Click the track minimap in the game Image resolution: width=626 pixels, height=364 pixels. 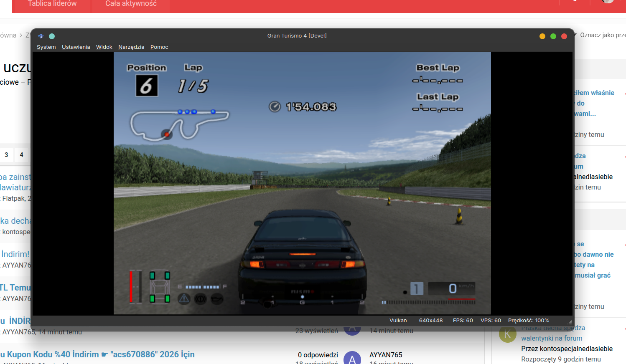point(180,124)
